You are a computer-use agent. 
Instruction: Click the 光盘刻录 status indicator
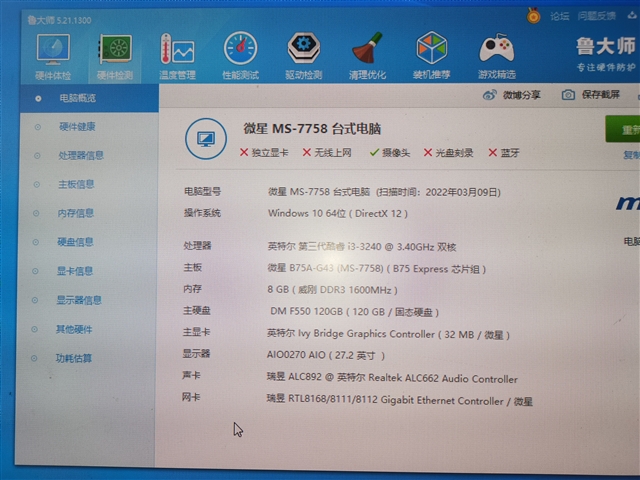448,153
